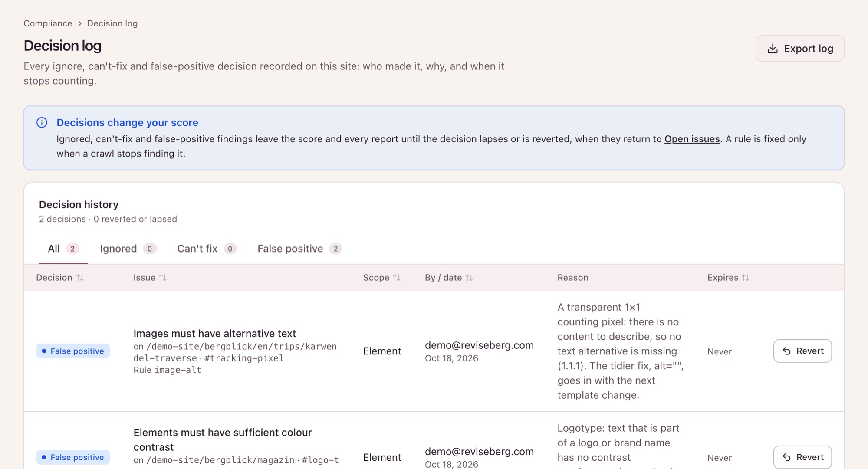
Task: Click the 'Decisions change your score' heading
Action: (128, 123)
